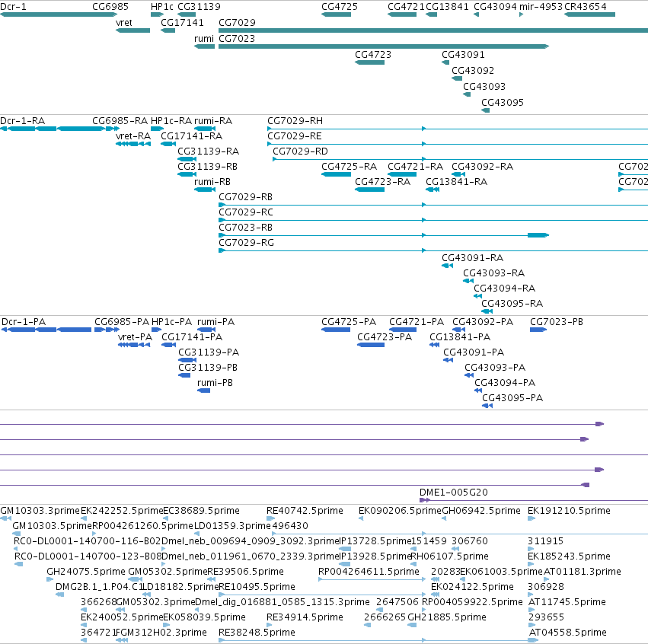The height and width of the screenshot is (644, 648).
Task: Select the HP1c-RA transcript label
Action: [x=171, y=121]
